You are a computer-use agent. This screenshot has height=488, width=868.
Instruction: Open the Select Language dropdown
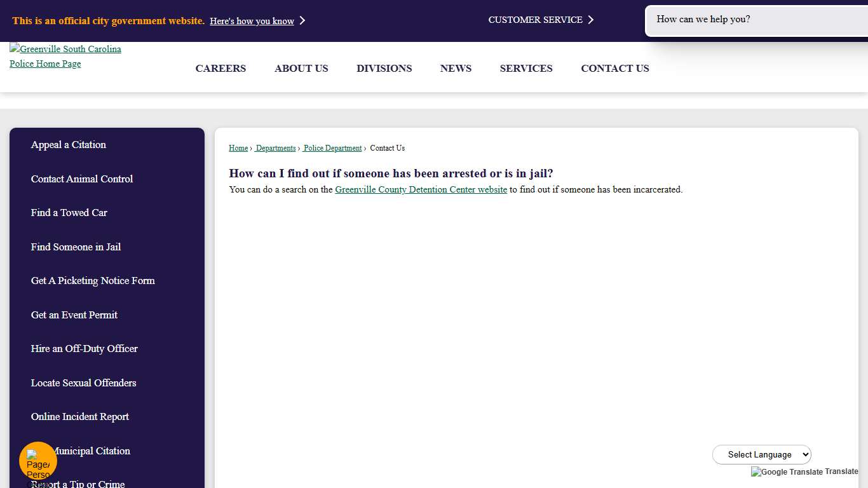tap(761, 454)
